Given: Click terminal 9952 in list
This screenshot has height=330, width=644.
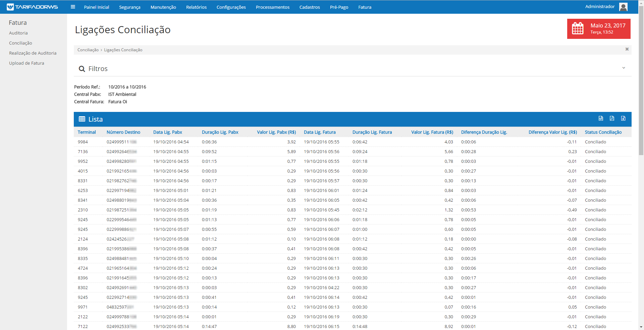Looking at the screenshot, I should (83, 161).
